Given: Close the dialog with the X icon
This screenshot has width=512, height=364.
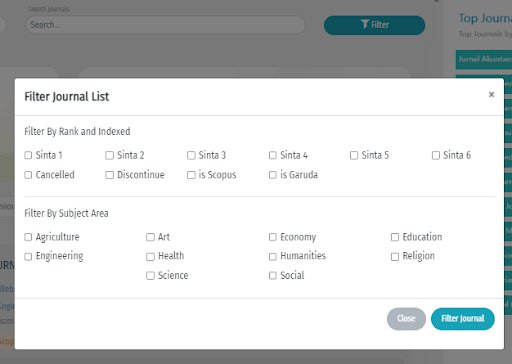Looking at the screenshot, I should pyautogui.click(x=491, y=95).
